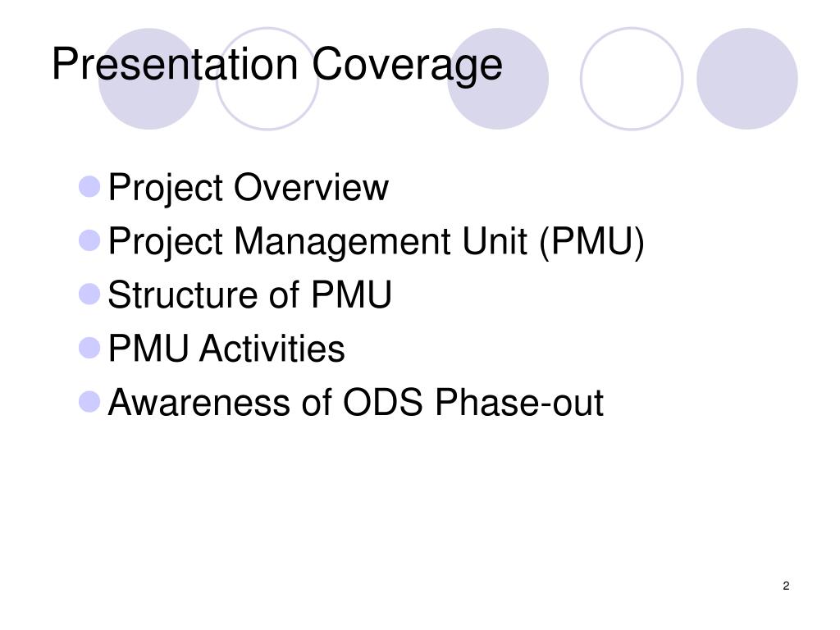Click the bullet dot before "Project Management Unit"
This screenshot has height=630, width=840.
(89, 241)
